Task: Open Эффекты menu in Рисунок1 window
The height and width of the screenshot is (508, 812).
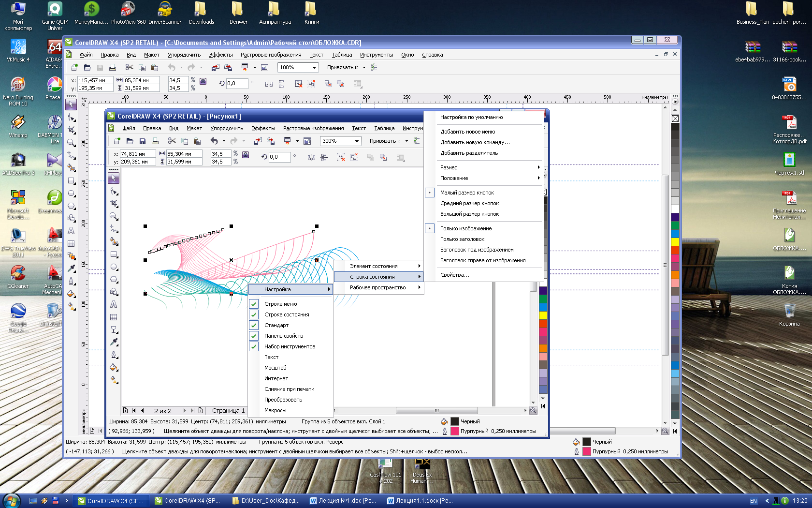Action: click(x=263, y=128)
